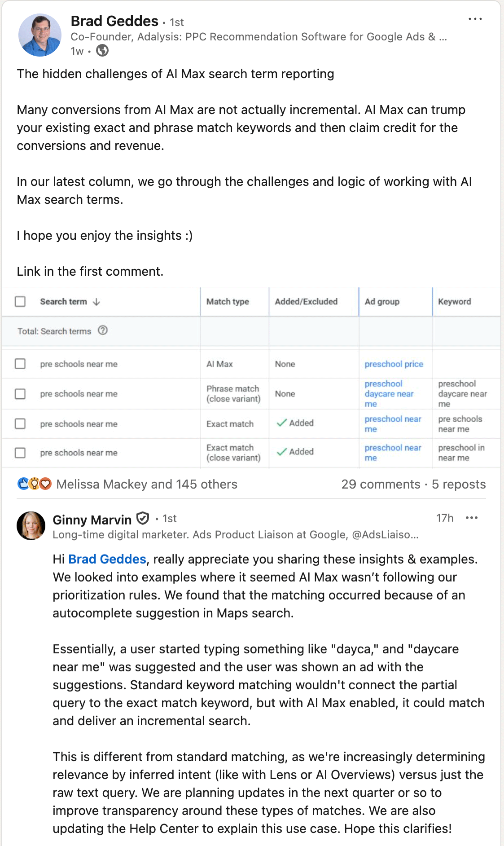Click the reaction emoji icons cluster
Screen dimensions: 504x846
point(34,484)
